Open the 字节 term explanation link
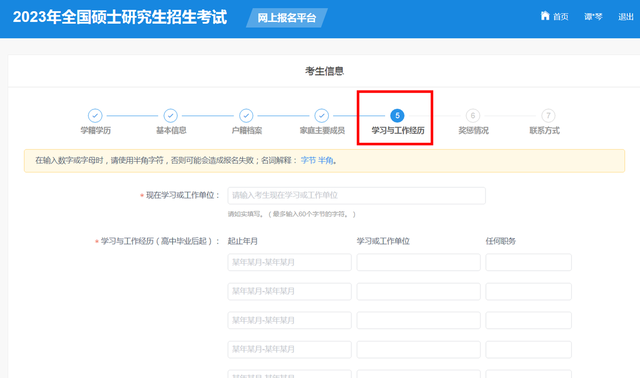 (308, 160)
